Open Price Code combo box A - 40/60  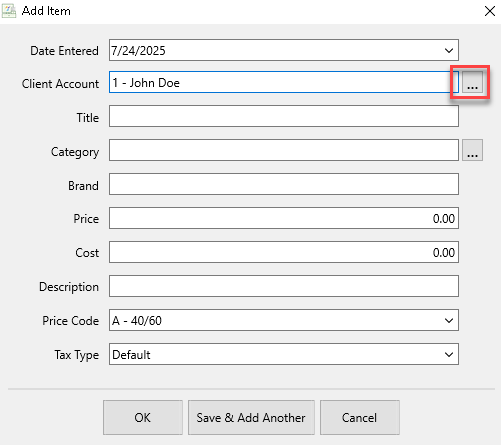284,320
